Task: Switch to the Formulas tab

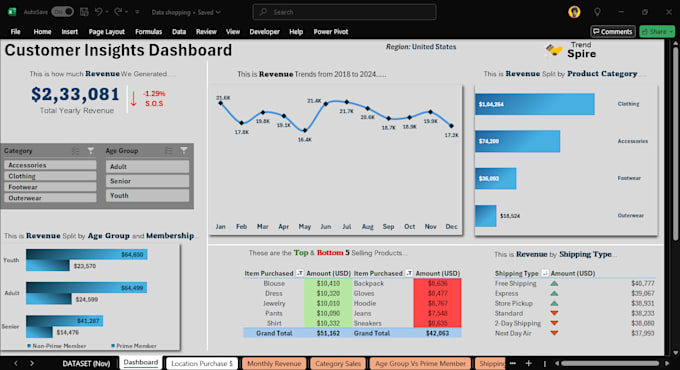Action: pyautogui.click(x=148, y=32)
